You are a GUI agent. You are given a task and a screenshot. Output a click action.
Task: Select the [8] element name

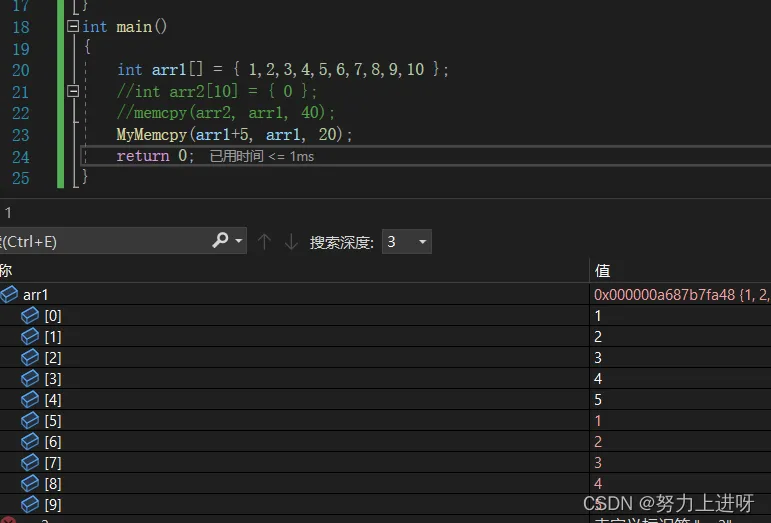(53, 484)
